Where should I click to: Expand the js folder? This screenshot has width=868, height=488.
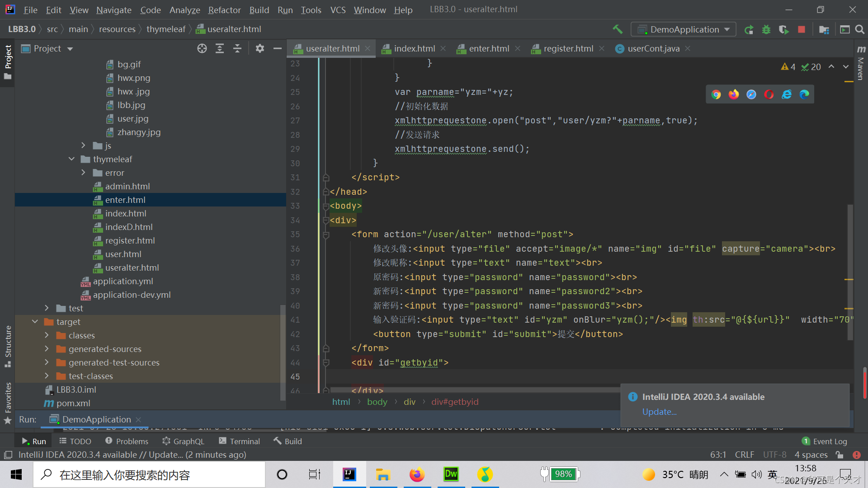pyautogui.click(x=83, y=145)
